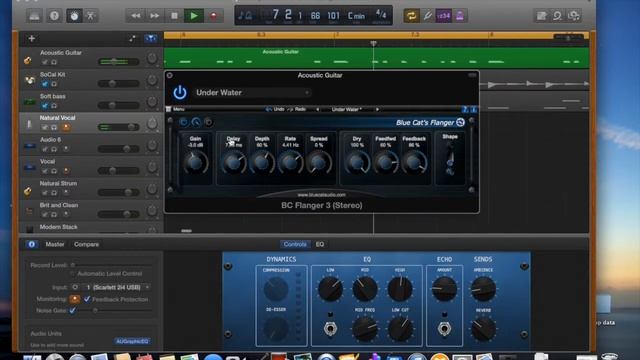This screenshot has width=640, height=360.
Task: Disable record on Natural Vocal track
Action: tap(66, 127)
